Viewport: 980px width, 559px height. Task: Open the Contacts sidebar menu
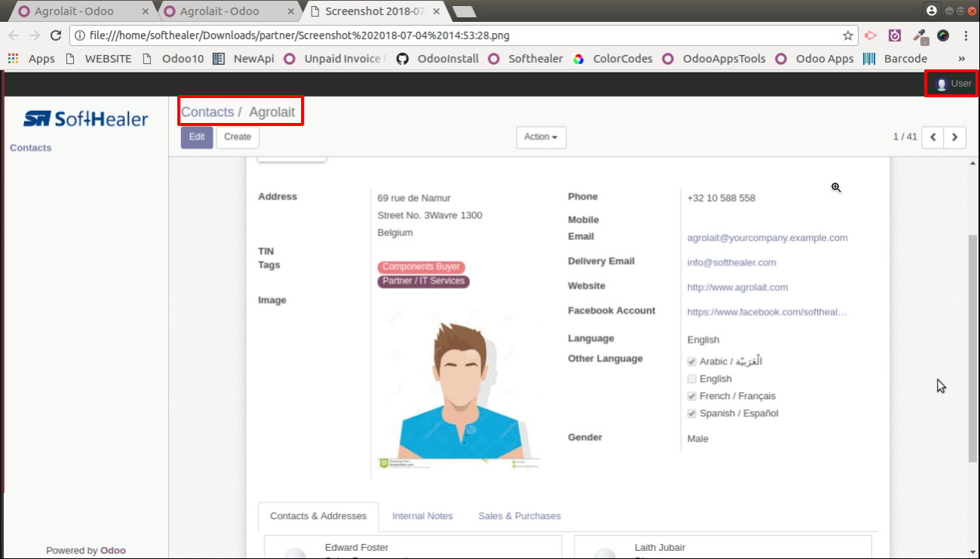pos(31,148)
